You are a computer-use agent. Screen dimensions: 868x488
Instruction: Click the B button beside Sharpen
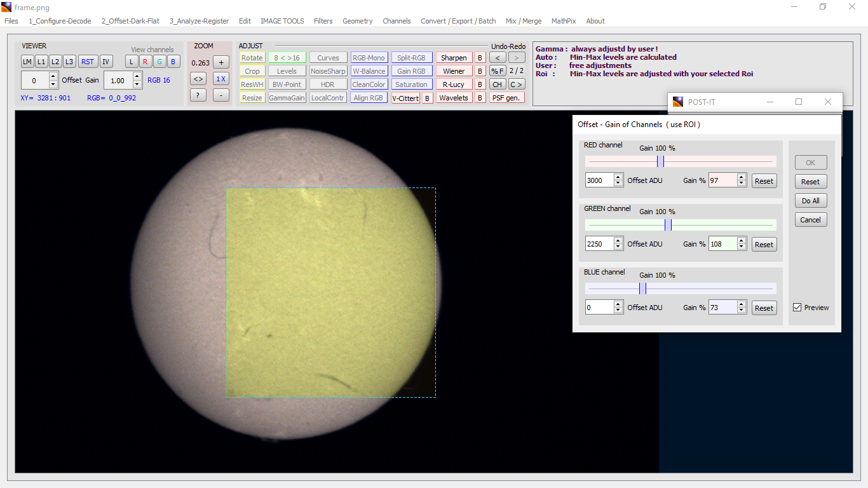[480, 58]
